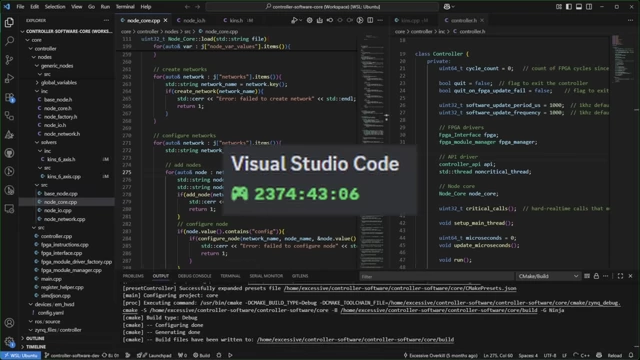Viewport: 640px width, 360px height.
Task: Open the Selection menu
Action: click(x=55, y=7)
